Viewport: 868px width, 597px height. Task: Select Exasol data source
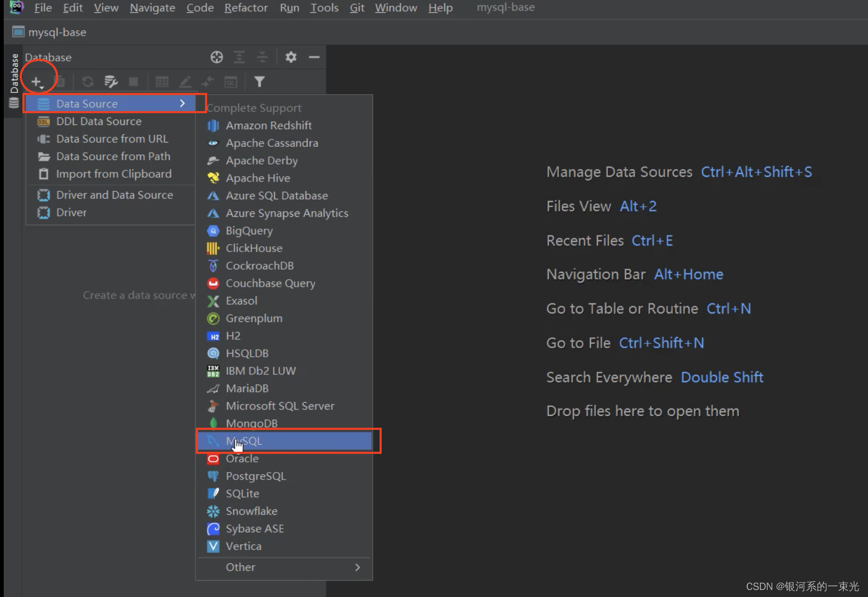[x=285, y=301]
